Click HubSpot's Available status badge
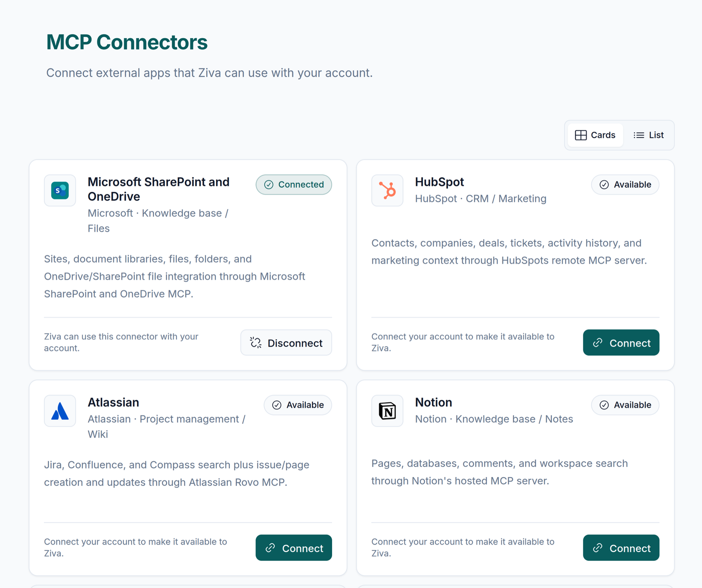 pyautogui.click(x=625, y=185)
